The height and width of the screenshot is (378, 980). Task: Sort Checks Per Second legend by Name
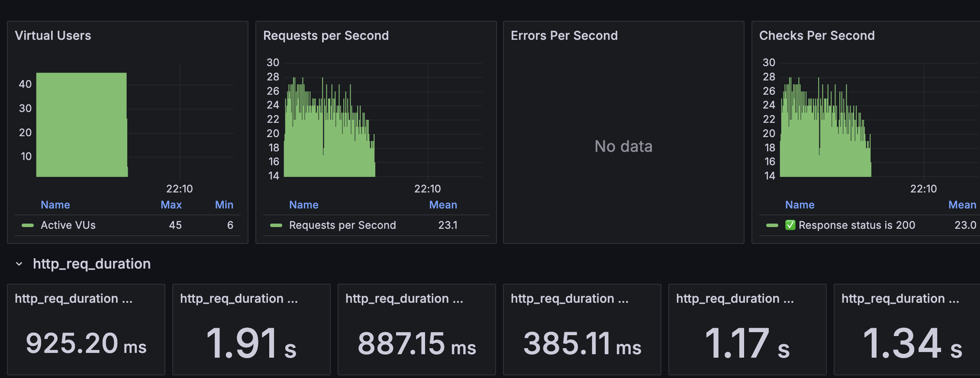click(x=800, y=205)
